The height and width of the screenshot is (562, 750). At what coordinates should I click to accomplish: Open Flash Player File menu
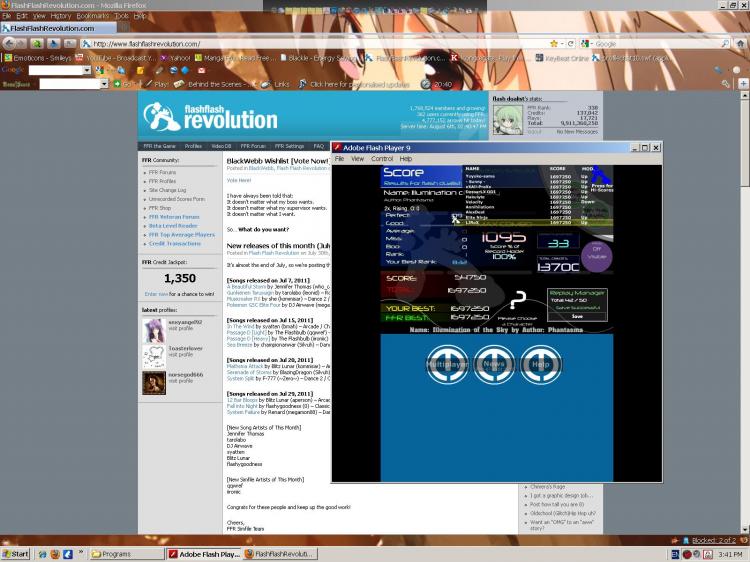(339, 159)
